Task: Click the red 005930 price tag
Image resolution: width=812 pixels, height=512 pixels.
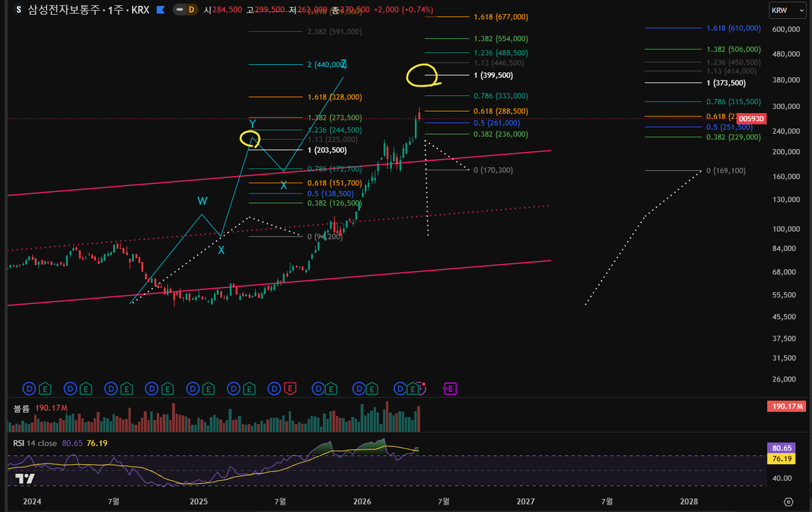Action: (x=752, y=118)
